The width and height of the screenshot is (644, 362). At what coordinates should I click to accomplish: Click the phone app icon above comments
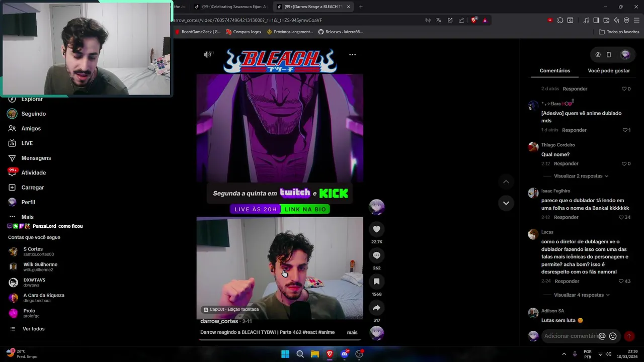pyautogui.click(x=609, y=55)
